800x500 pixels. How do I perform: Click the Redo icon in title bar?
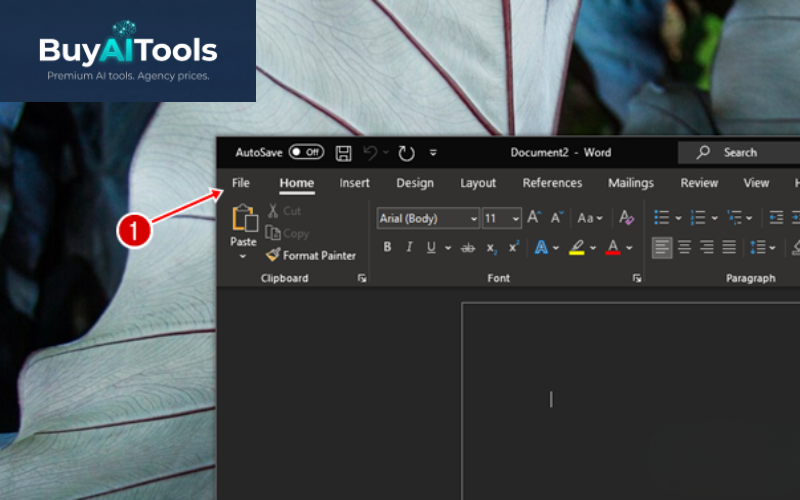(406, 153)
